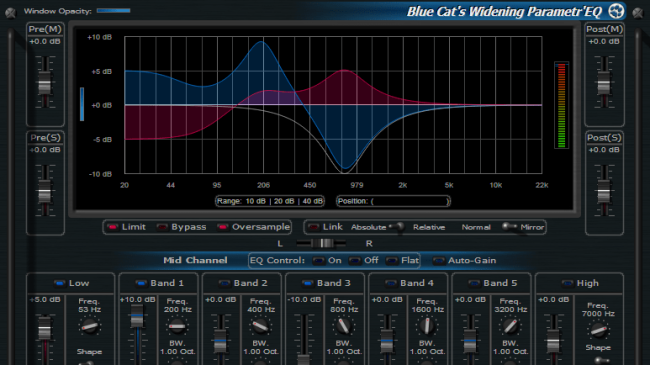The width and height of the screenshot is (650, 365).
Task: Toggle the Band 5 LED
Action: (474, 283)
